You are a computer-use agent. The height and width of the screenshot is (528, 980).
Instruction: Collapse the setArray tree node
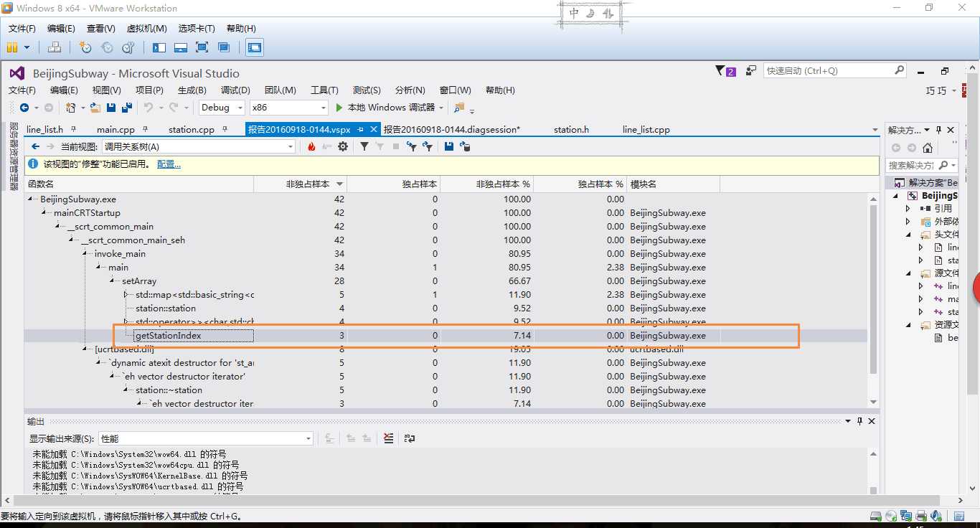(113, 281)
